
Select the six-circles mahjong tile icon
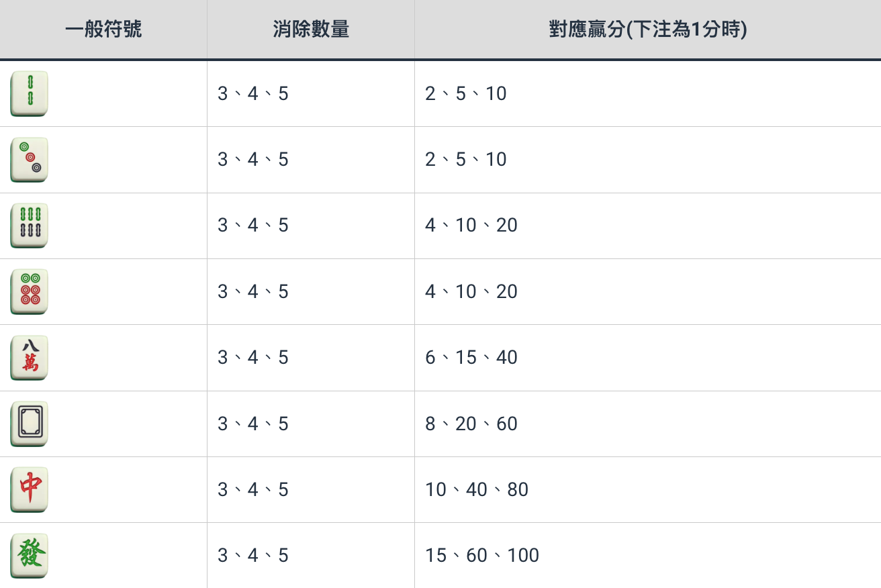[x=30, y=291]
